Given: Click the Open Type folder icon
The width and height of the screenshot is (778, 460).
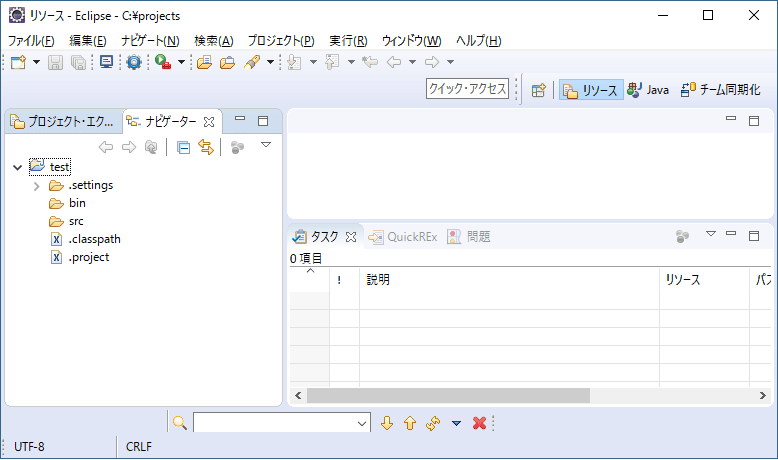Looking at the screenshot, I should pyautogui.click(x=204, y=62).
